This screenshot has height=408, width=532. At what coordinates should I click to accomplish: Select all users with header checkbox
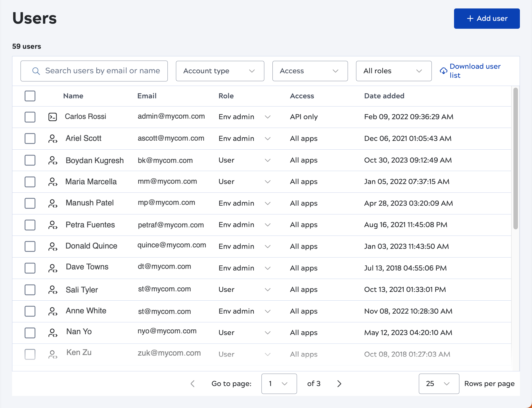coord(30,96)
